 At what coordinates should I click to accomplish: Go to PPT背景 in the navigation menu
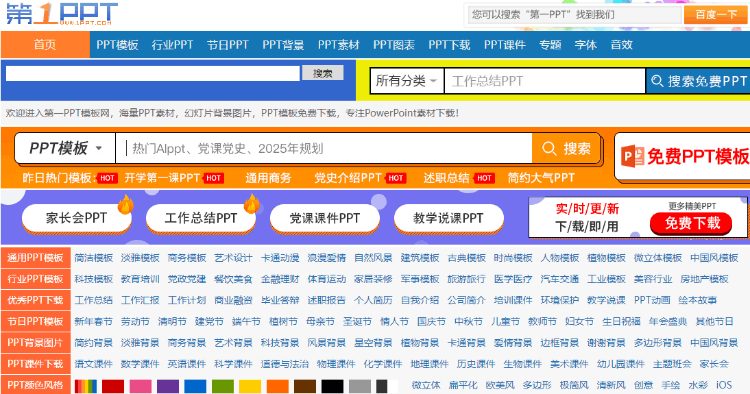coord(283,45)
